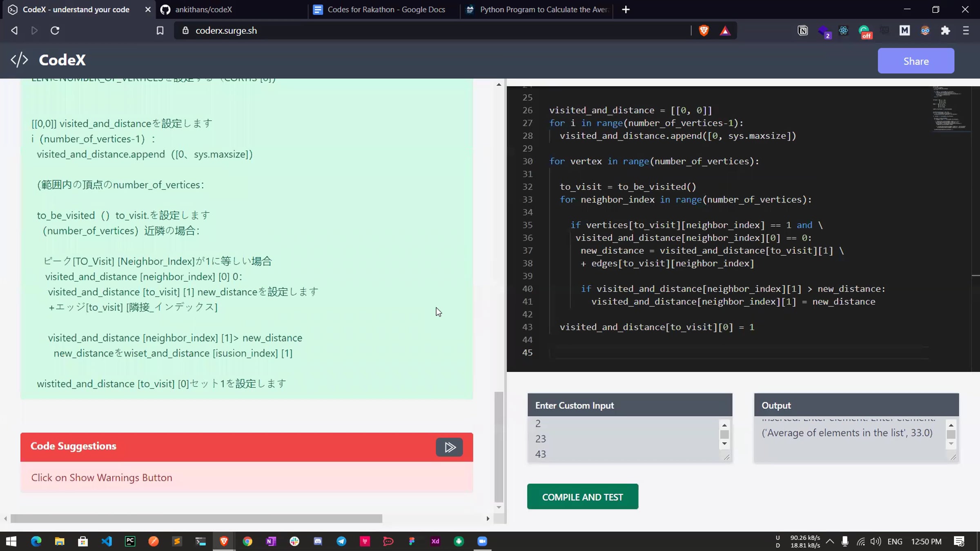Close the CodeX browser tab
Image resolution: width=980 pixels, height=551 pixels.
[x=148, y=9]
